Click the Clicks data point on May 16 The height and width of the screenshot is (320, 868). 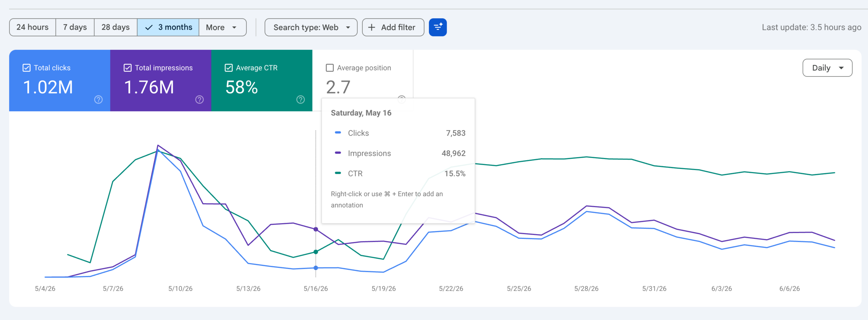click(x=316, y=268)
